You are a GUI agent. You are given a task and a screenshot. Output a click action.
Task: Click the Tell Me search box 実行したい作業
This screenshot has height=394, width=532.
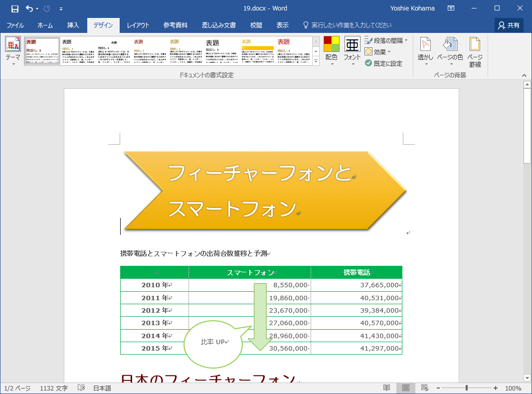click(x=348, y=25)
